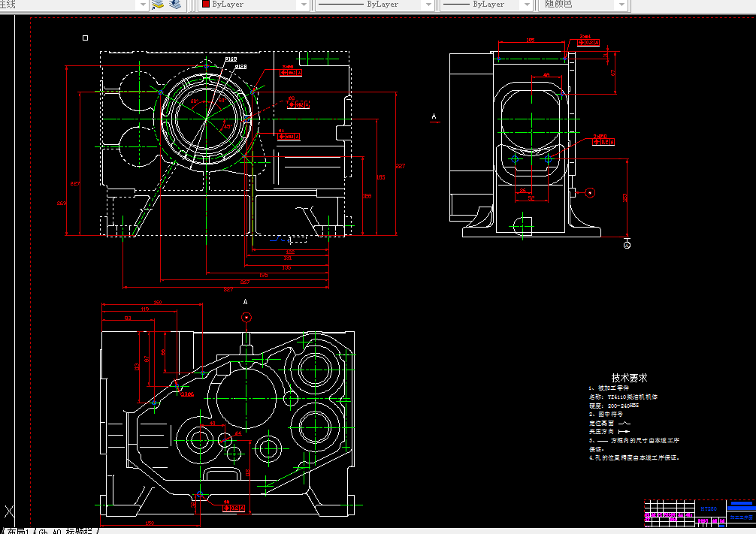Select the tolerance frame near the Ø168 label

click(292, 72)
